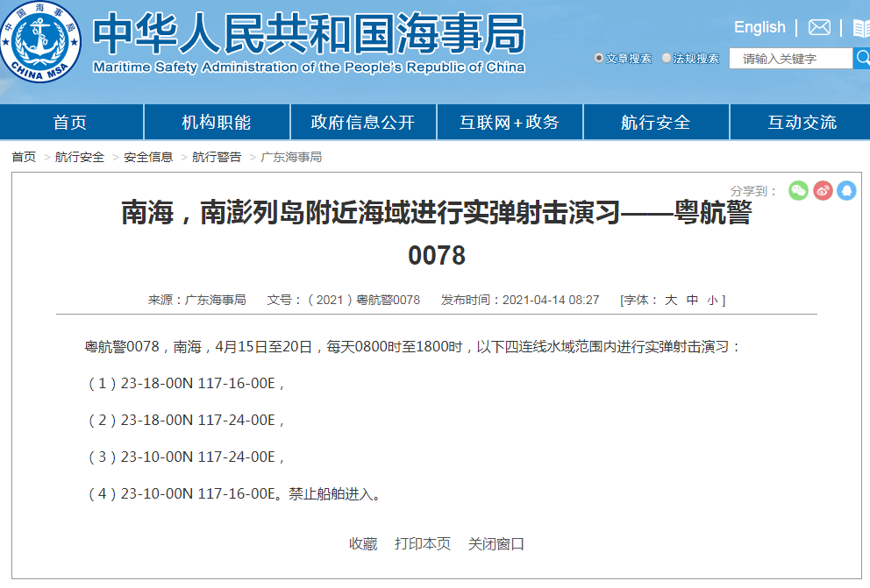Share the article through the QQ icon
The height and width of the screenshot is (588, 870).
(x=846, y=191)
